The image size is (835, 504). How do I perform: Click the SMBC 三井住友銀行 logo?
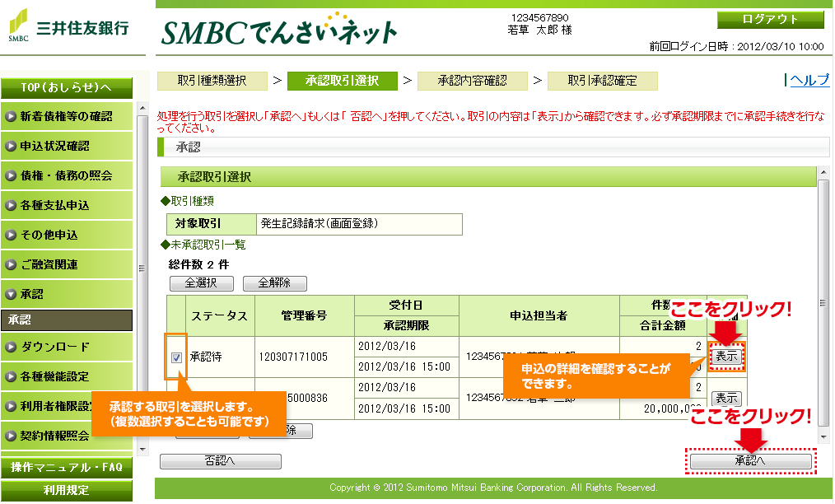(68, 26)
